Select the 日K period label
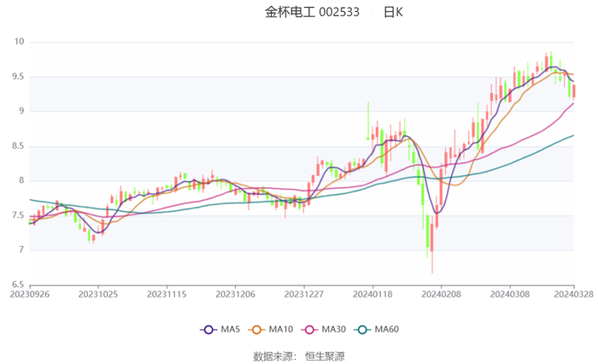The image size is (598, 364). [393, 12]
